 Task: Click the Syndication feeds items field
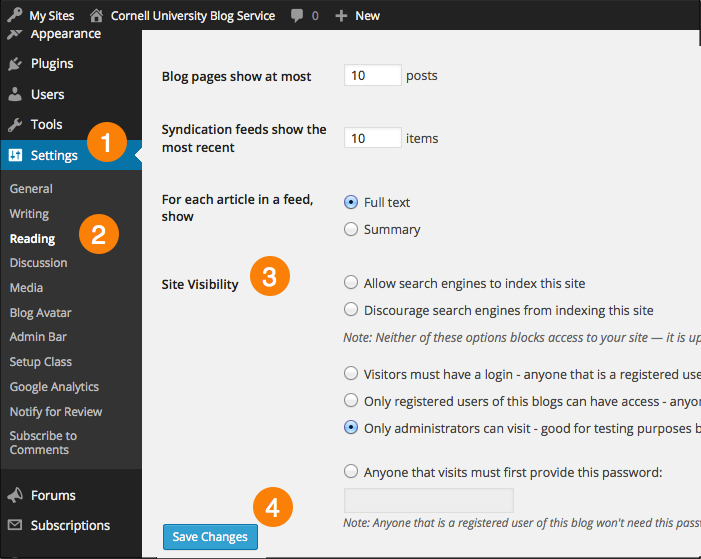tap(372, 138)
